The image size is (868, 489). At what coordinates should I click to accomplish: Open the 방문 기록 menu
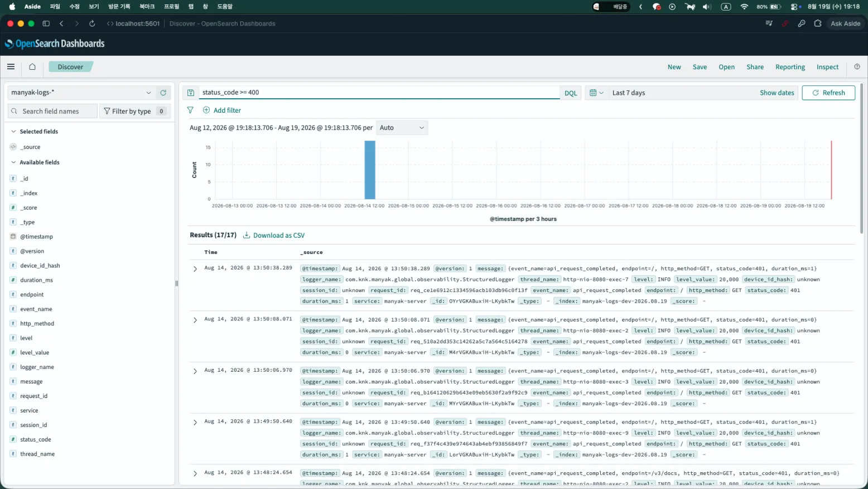click(x=119, y=7)
